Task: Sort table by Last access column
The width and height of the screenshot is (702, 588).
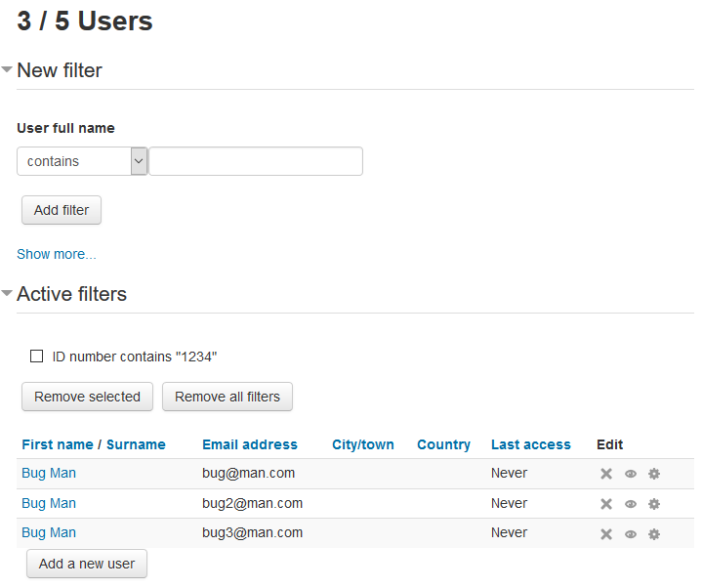Action: coord(531,444)
